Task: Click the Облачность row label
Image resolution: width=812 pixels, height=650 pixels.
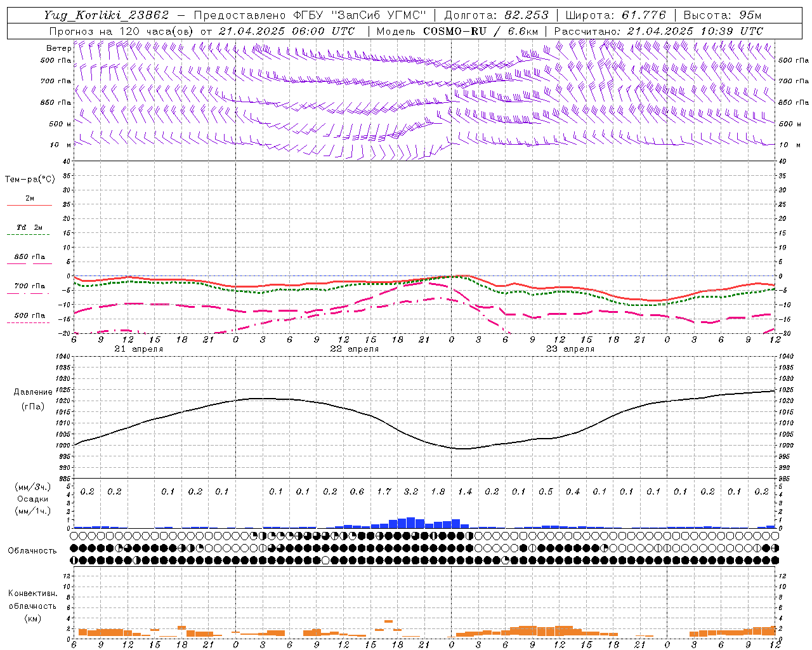Action: click(x=32, y=551)
